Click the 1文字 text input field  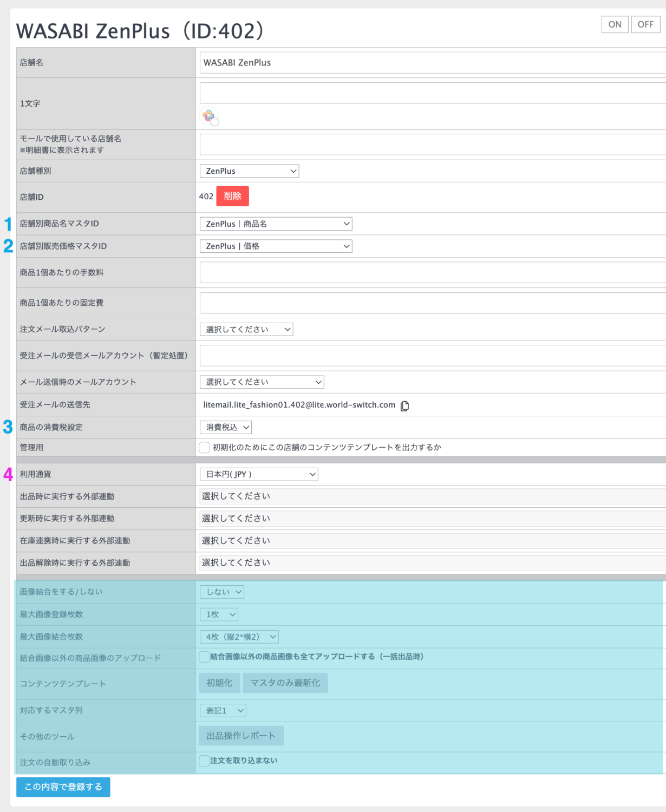tap(433, 93)
